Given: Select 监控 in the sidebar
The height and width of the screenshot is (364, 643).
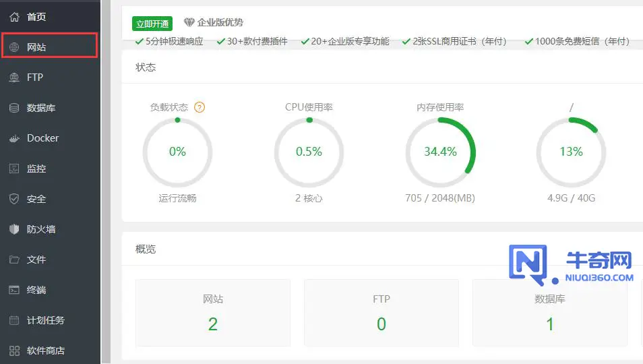Looking at the screenshot, I should coord(50,169).
